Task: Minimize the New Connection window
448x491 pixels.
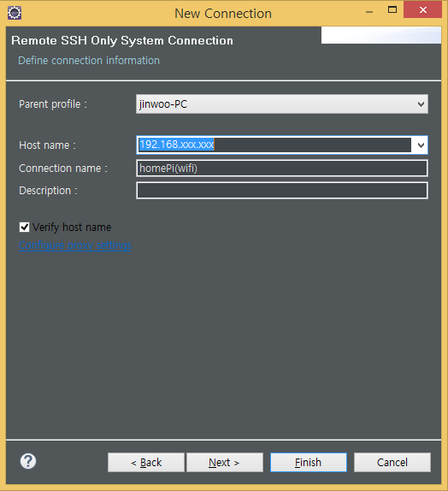Action: pyautogui.click(x=369, y=11)
